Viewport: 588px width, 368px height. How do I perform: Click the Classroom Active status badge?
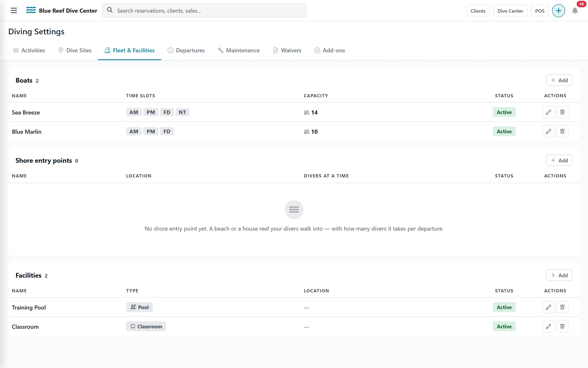504,326
